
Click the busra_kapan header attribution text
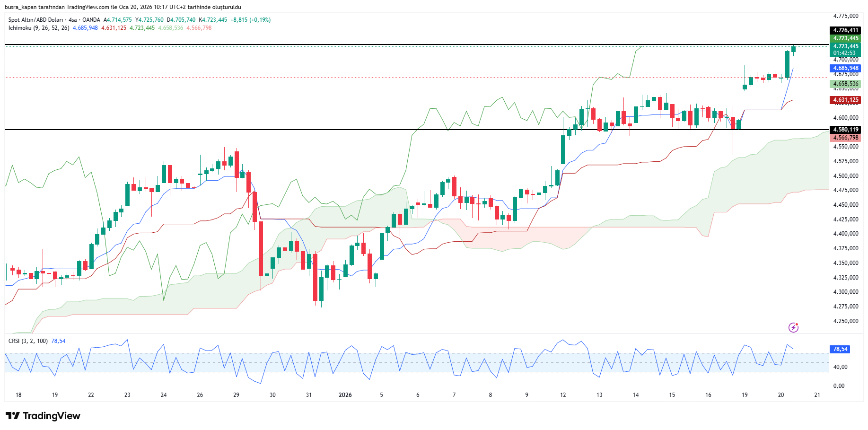click(x=123, y=7)
